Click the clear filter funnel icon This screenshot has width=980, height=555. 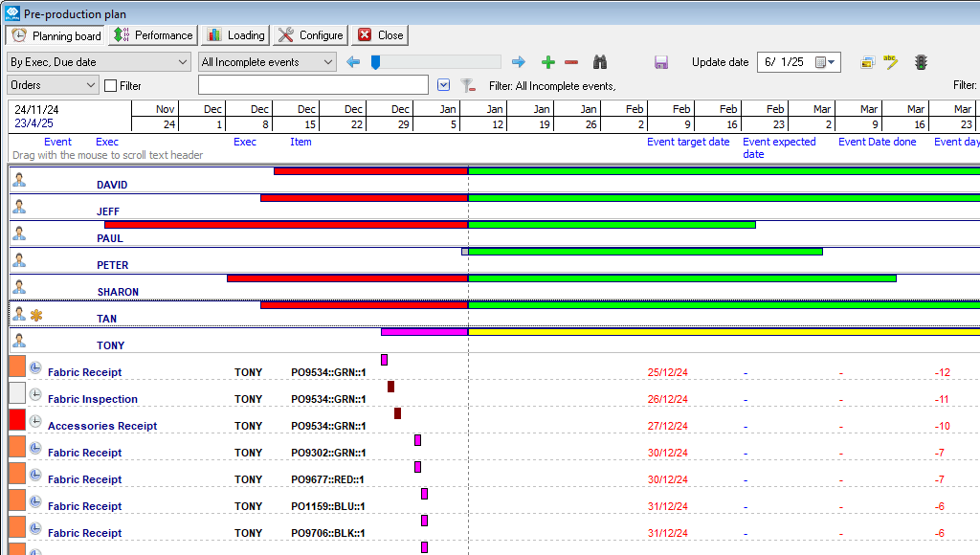467,86
